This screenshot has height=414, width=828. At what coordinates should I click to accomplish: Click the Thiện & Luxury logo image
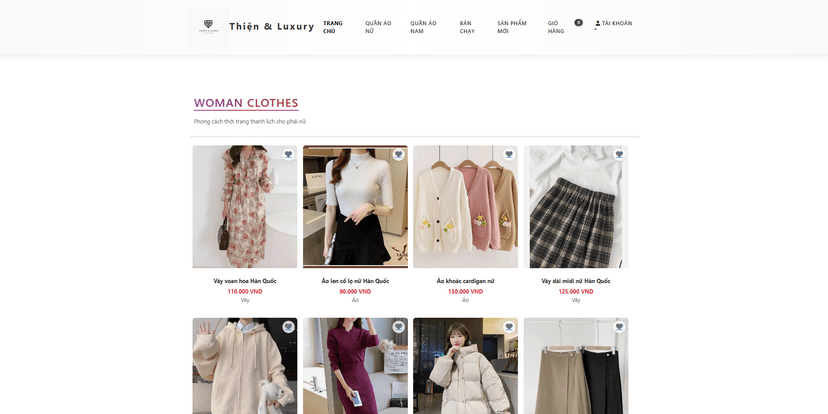point(208,27)
